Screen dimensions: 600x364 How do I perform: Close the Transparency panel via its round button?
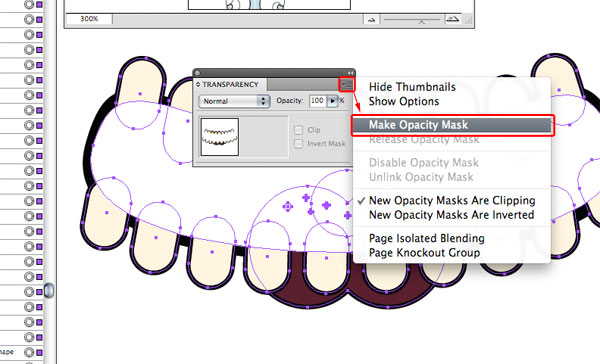point(197,73)
